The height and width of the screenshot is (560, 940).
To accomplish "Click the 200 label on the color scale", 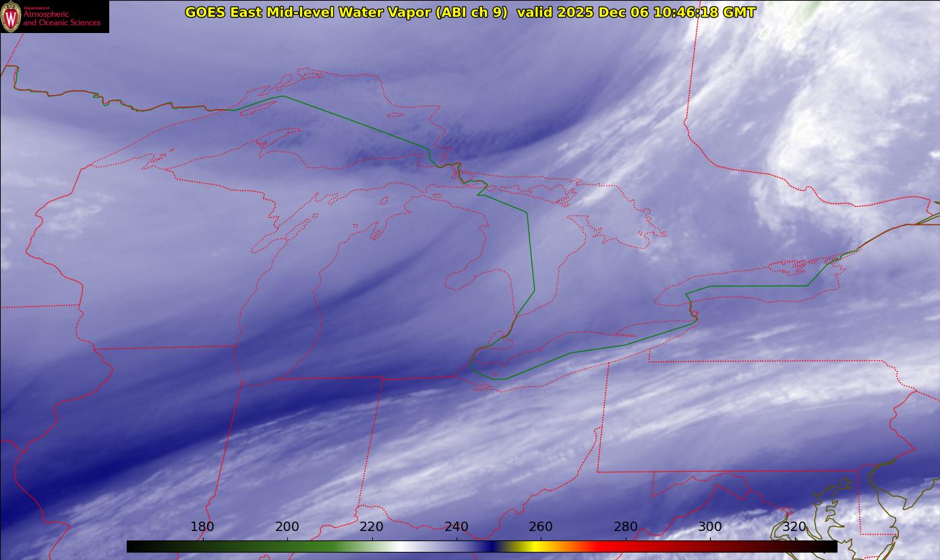I will tap(287, 526).
